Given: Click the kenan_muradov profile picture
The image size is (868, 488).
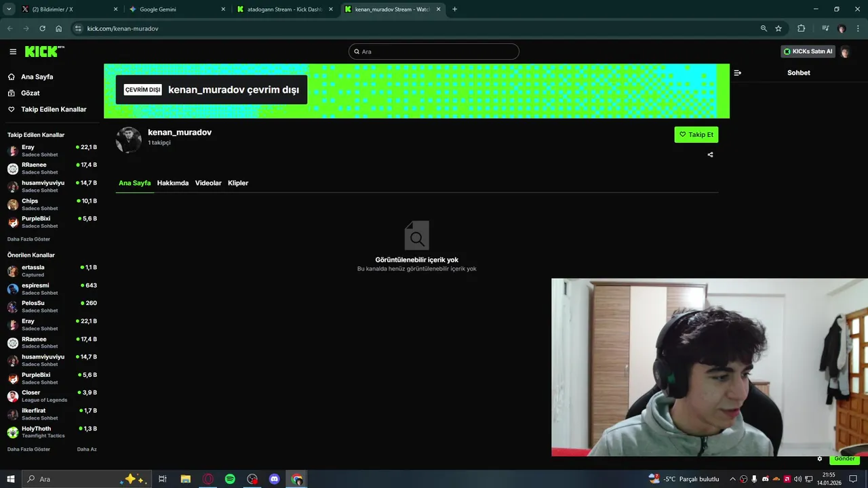Looking at the screenshot, I should click(x=129, y=140).
